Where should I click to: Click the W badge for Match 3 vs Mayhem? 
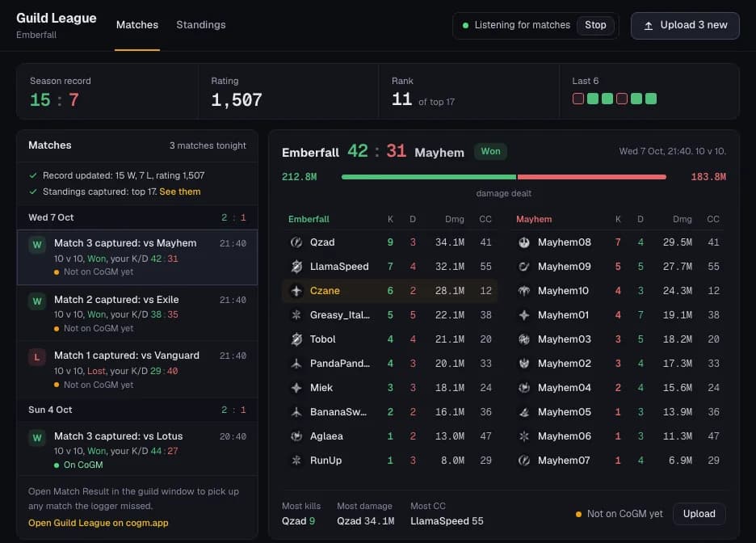click(x=37, y=245)
